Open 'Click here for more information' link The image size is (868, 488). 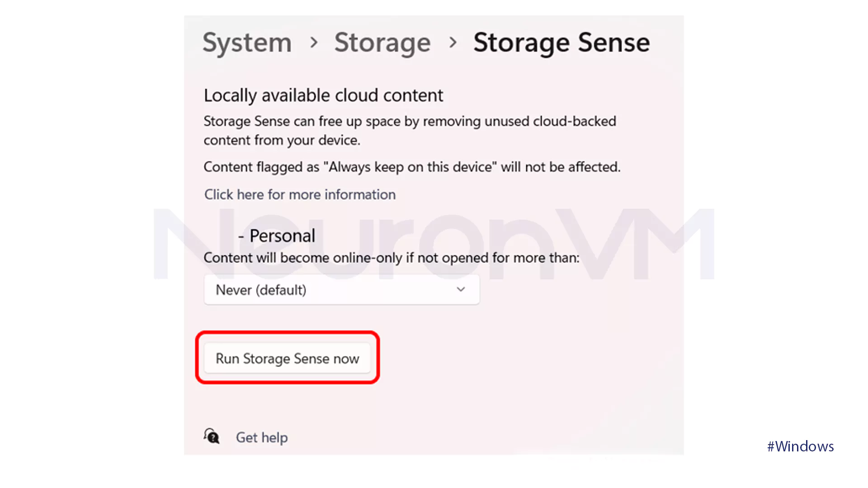tap(300, 194)
